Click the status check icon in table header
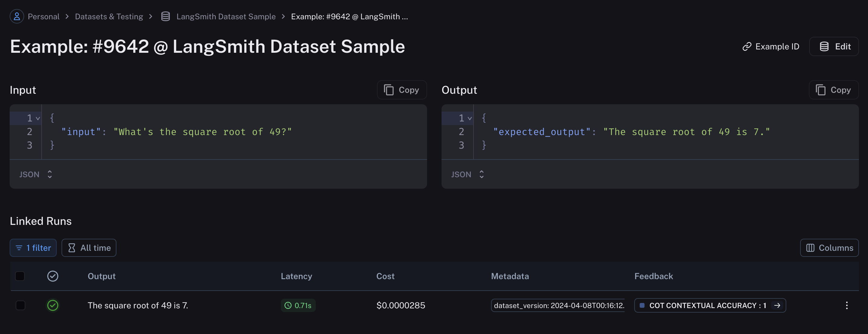The height and width of the screenshot is (334, 868). click(x=52, y=276)
